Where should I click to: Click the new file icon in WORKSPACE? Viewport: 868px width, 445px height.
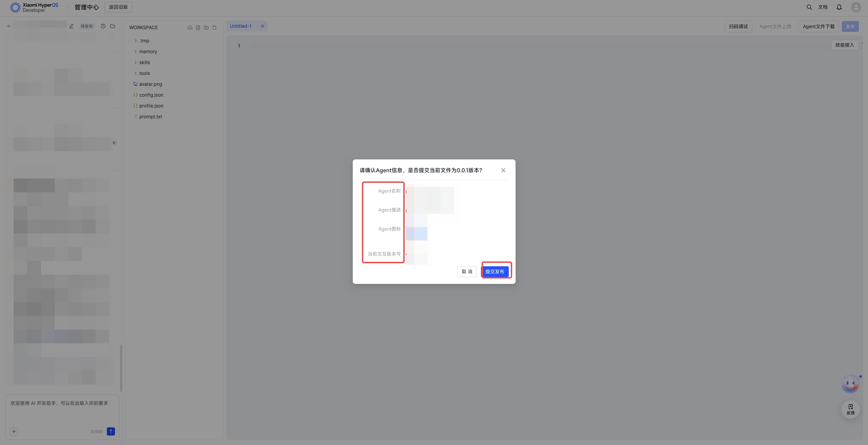point(198,27)
